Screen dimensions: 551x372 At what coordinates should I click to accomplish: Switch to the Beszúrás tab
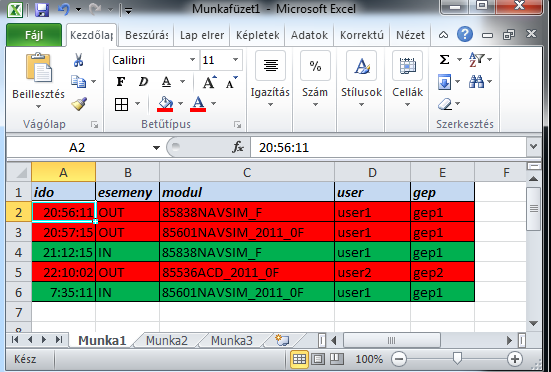point(147,35)
